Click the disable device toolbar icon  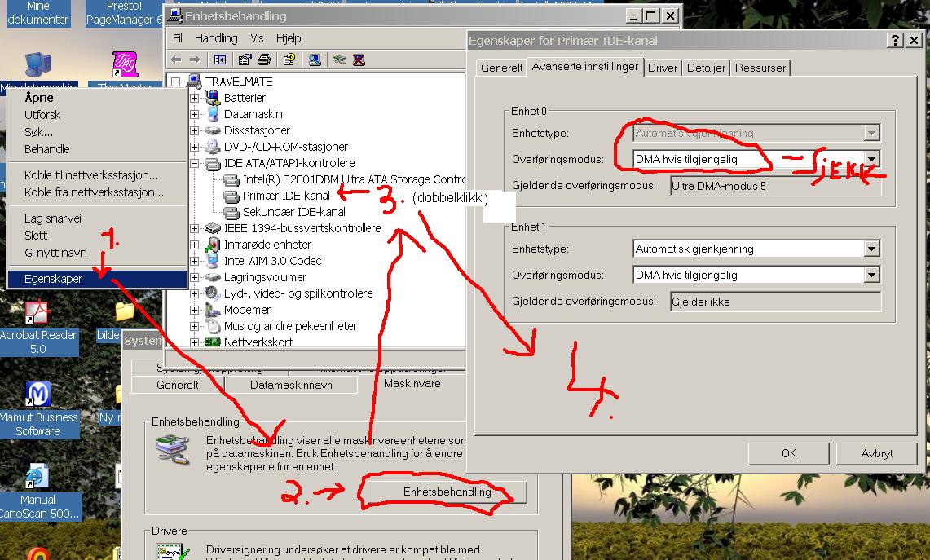339,60
